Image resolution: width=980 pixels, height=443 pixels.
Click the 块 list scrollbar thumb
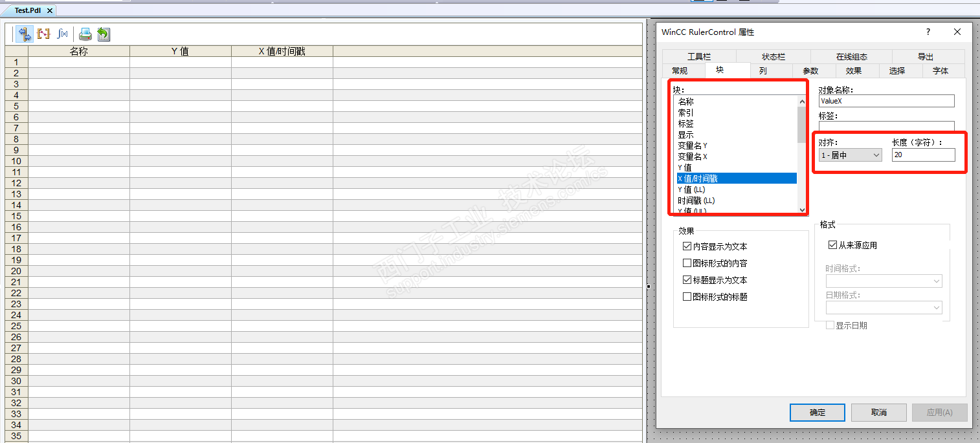tap(802, 125)
